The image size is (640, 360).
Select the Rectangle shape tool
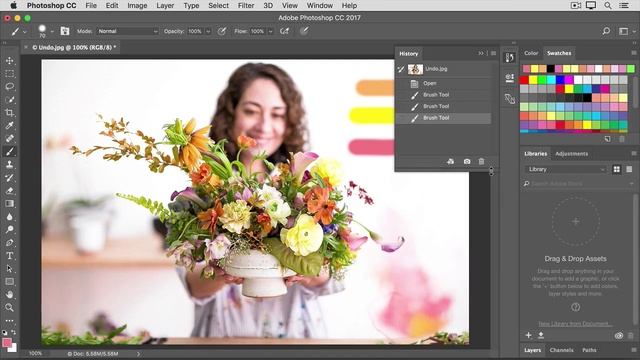coord(10,281)
